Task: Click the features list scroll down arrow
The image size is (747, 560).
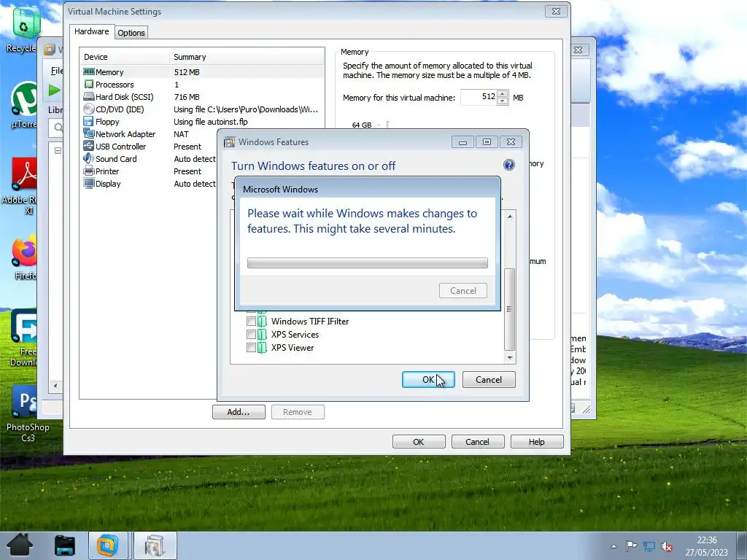Action: click(x=510, y=357)
